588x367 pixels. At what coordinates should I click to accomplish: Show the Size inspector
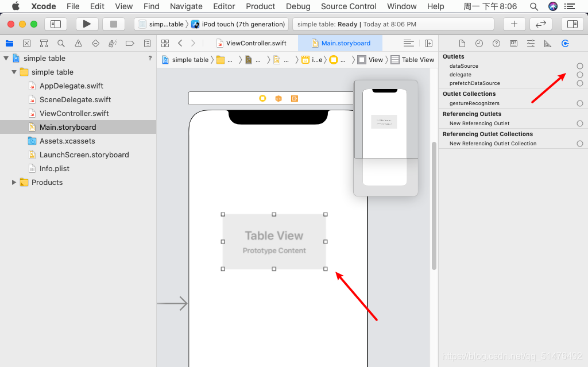coord(548,44)
